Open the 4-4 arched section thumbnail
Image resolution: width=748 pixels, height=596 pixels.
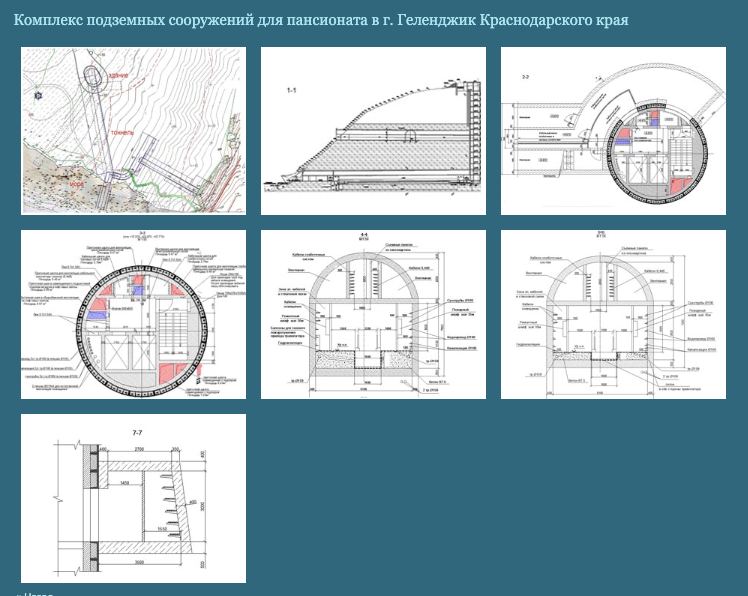373,314
